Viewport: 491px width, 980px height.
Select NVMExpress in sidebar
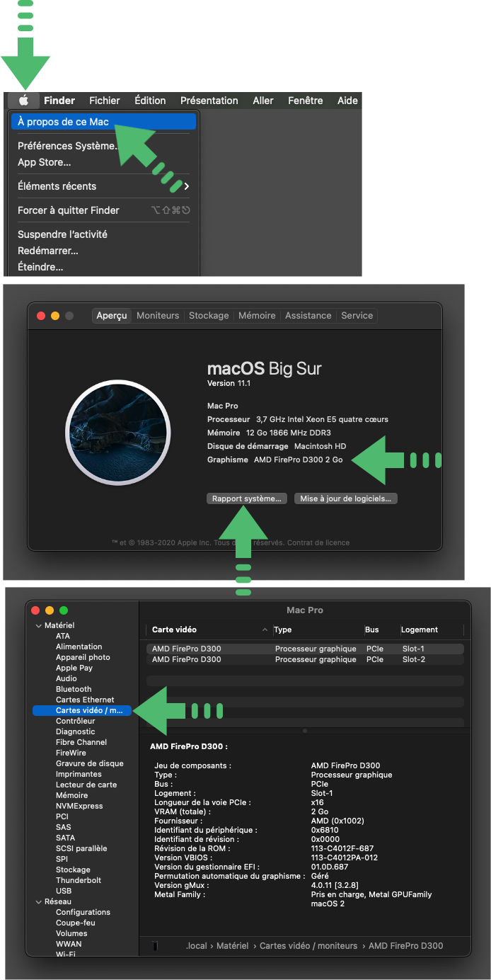[x=79, y=807]
